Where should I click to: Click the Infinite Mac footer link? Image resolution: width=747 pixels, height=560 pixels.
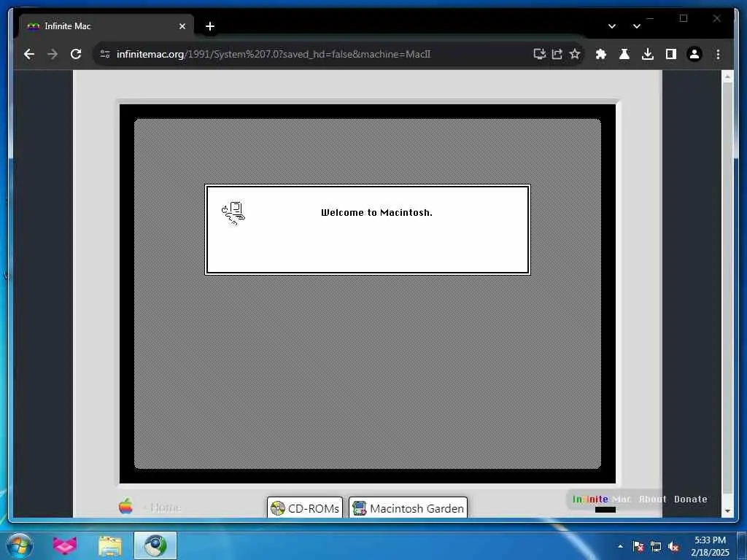pyautogui.click(x=602, y=499)
